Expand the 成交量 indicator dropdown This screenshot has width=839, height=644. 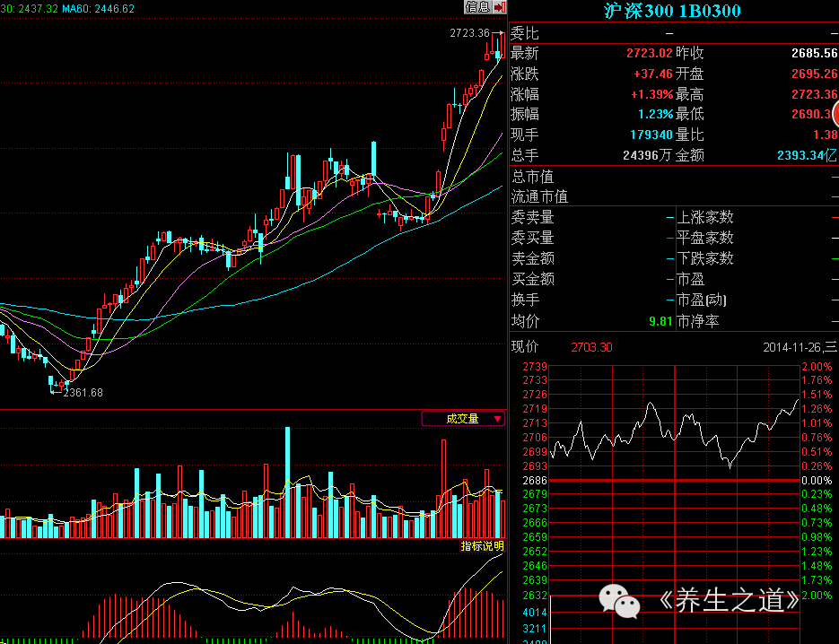click(463, 419)
